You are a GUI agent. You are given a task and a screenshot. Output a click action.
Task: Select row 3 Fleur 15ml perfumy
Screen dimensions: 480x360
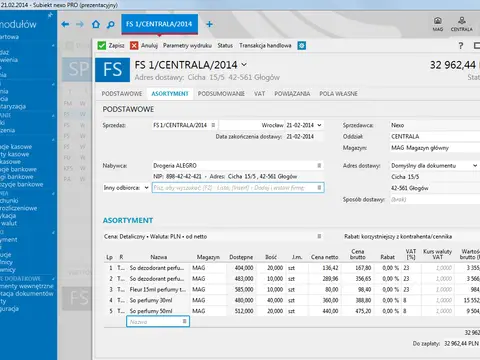(x=292, y=289)
